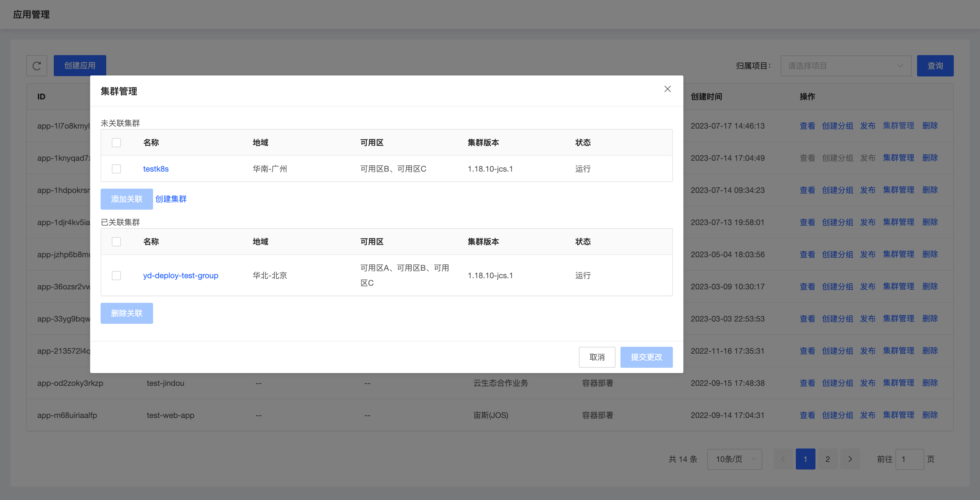Open the 归属项目 project dropdown
980x500 pixels.
(845, 66)
